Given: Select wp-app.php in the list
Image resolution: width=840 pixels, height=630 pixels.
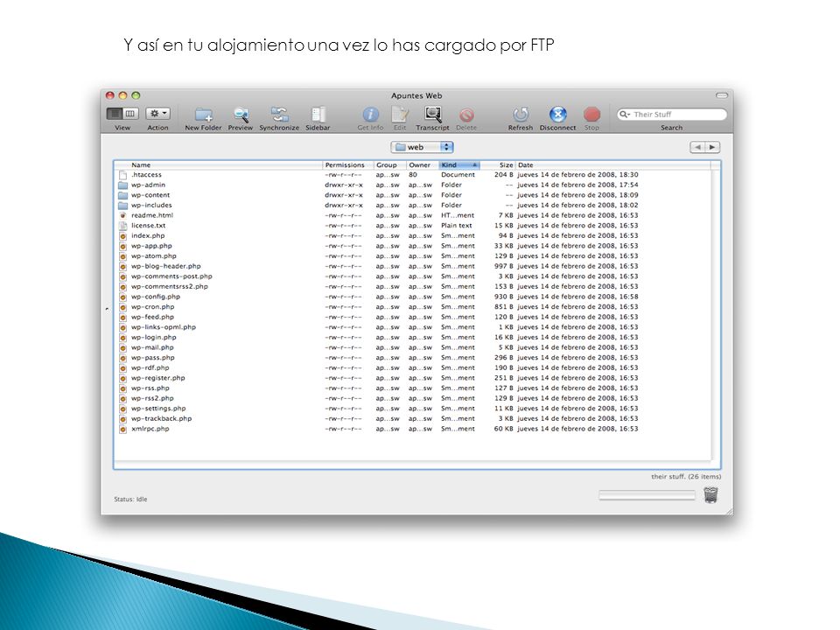Looking at the screenshot, I should (x=412, y=246).
